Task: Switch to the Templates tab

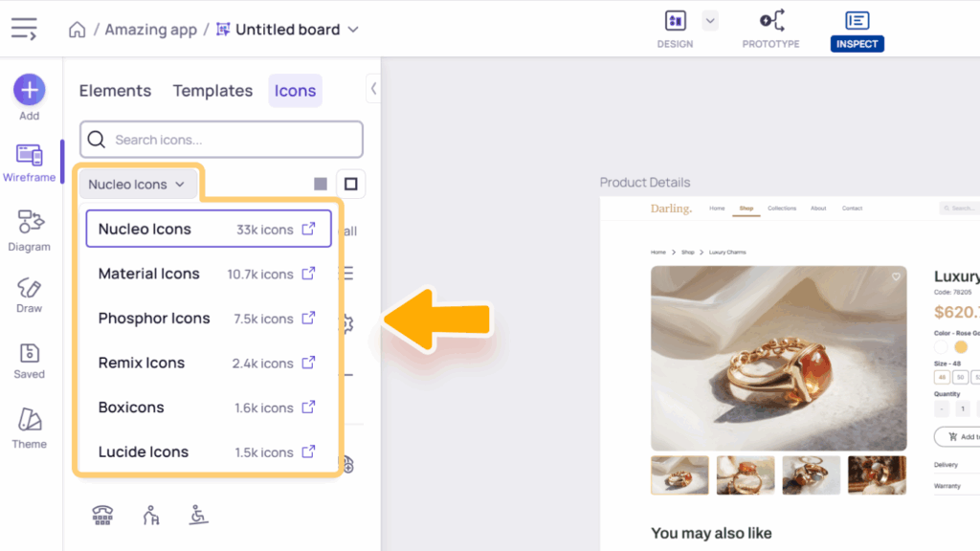Action: [212, 91]
